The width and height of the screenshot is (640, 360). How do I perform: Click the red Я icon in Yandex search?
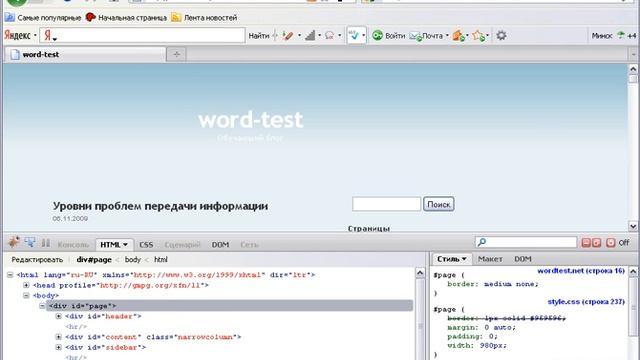48,36
